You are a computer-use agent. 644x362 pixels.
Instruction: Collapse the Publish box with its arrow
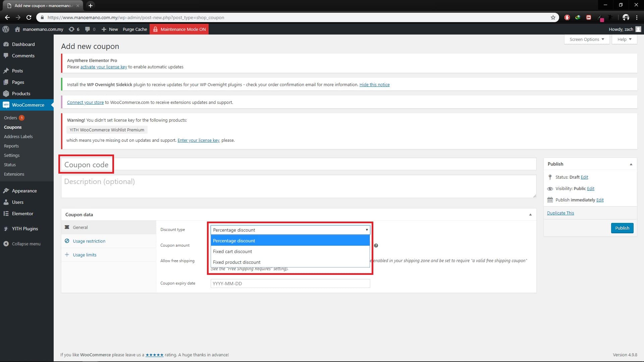[631, 164]
